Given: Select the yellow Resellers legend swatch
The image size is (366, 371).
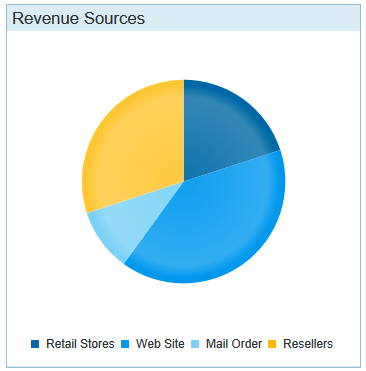Looking at the screenshot, I should pos(272,344).
